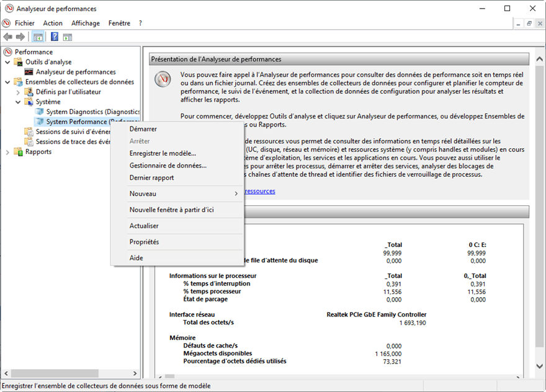Expand the Définis par l'utilisateur node
The width and height of the screenshot is (546, 392).
click(18, 92)
